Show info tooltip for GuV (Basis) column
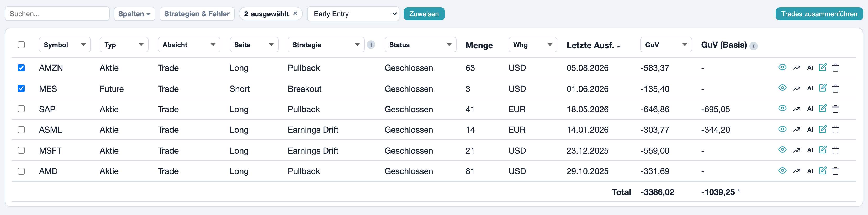The height and width of the screenshot is (215, 868). 753,46
